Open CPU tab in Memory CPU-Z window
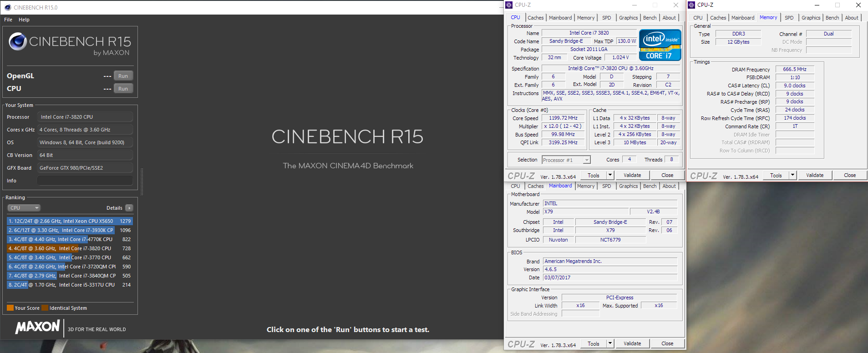The image size is (868, 353). coord(698,18)
